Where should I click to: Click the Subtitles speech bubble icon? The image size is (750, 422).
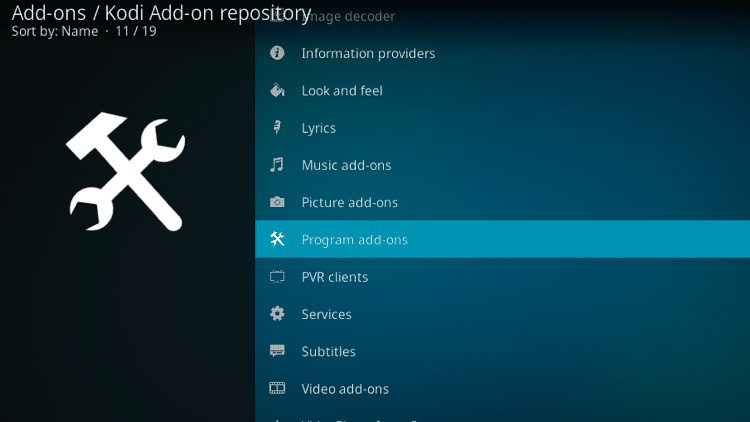coord(278,352)
